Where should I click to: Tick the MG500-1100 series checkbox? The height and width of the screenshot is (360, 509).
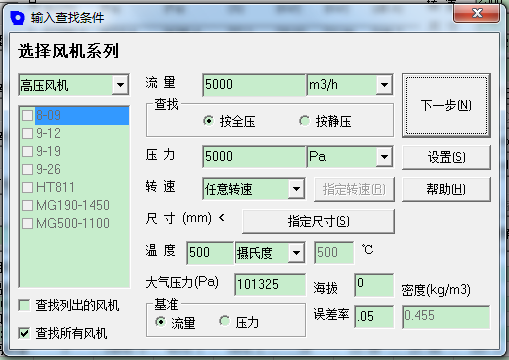click(27, 223)
